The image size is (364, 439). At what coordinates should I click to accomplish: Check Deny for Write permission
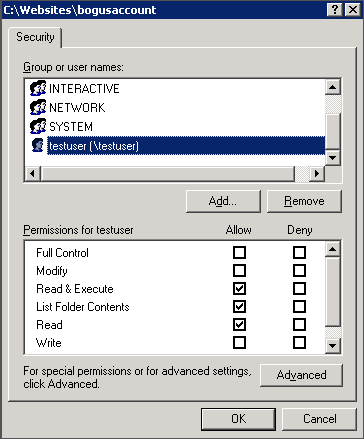tap(299, 343)
